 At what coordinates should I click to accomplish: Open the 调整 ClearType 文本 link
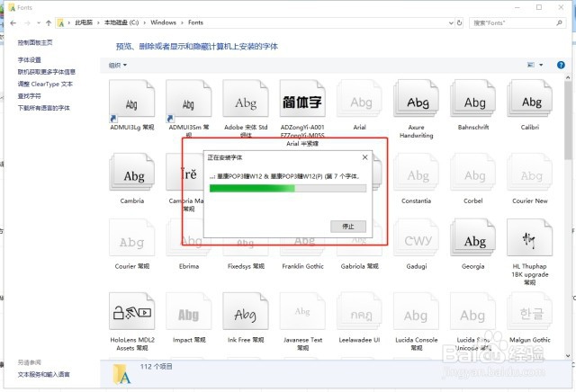[45, 84]
